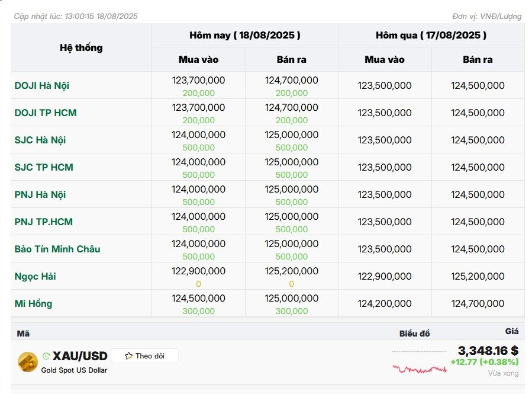Click the gold bar XAU/USD icon
The width and height of the screenshot is (532, 394).
(27, 362)
